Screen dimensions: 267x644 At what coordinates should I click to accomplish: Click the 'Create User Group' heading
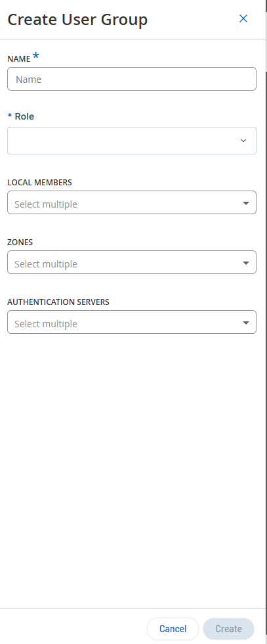[77, 19]
